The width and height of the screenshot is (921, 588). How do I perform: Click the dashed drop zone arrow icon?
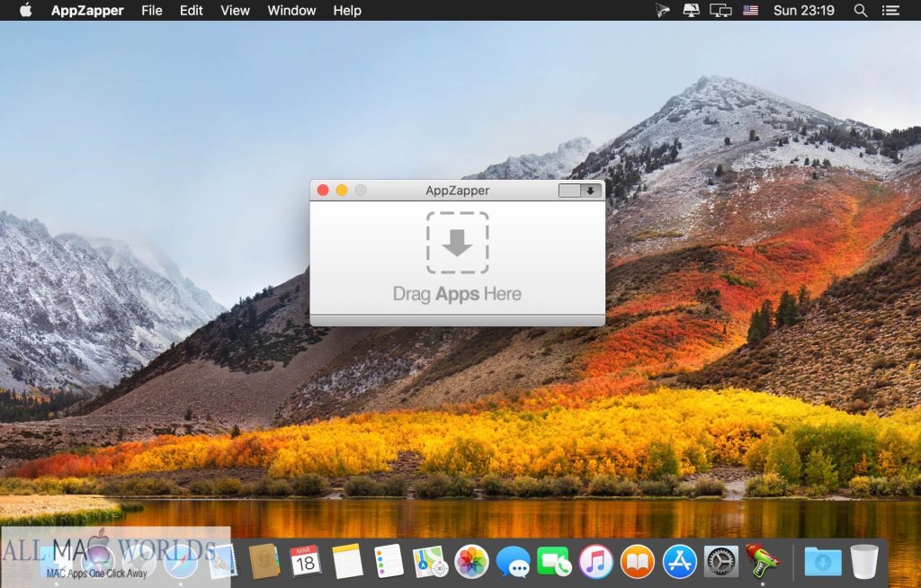pyautogui.click(x=457, y=242)
